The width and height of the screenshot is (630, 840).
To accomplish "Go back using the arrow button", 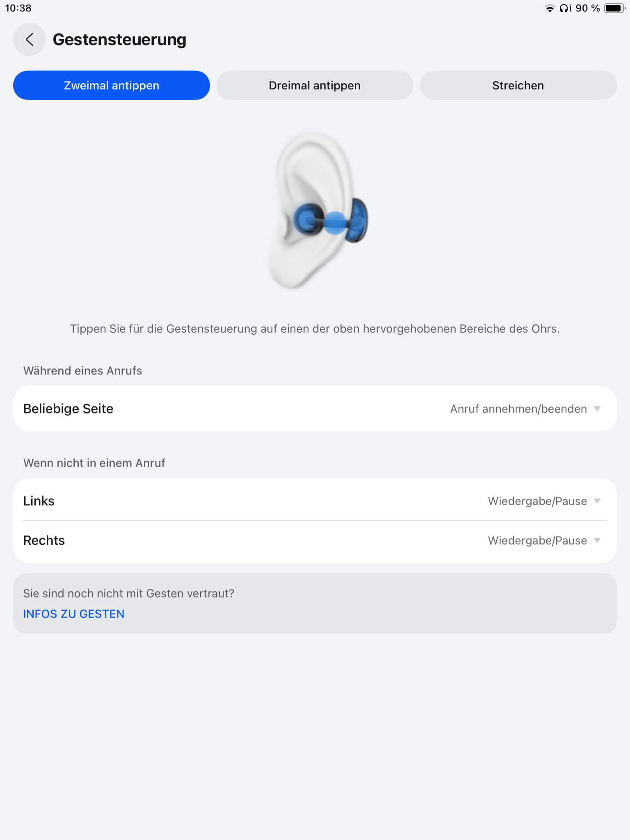I will (29, 40).
